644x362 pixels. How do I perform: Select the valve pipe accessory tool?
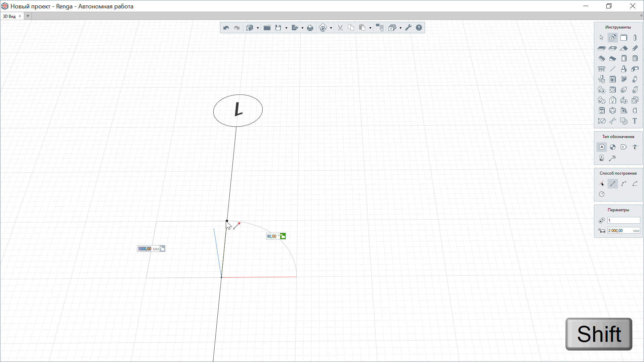click(x=624, y=79)
